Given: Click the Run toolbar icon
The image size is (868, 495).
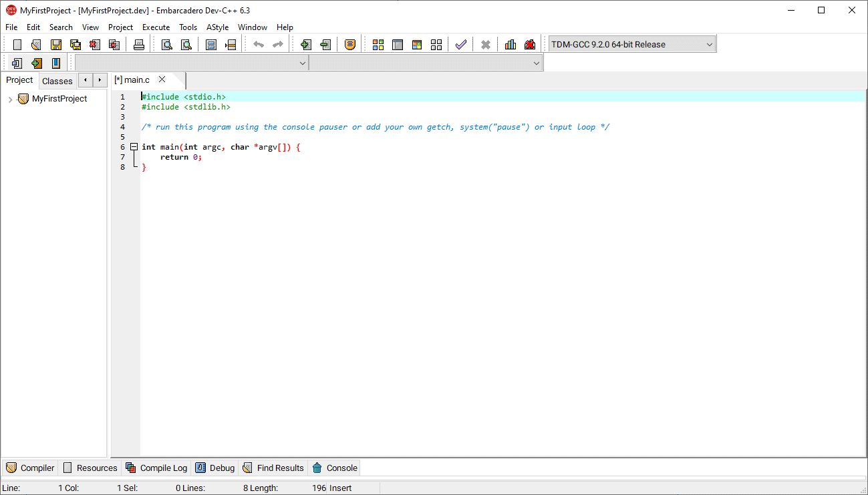Looking at the screenshot, I should 398,45.
